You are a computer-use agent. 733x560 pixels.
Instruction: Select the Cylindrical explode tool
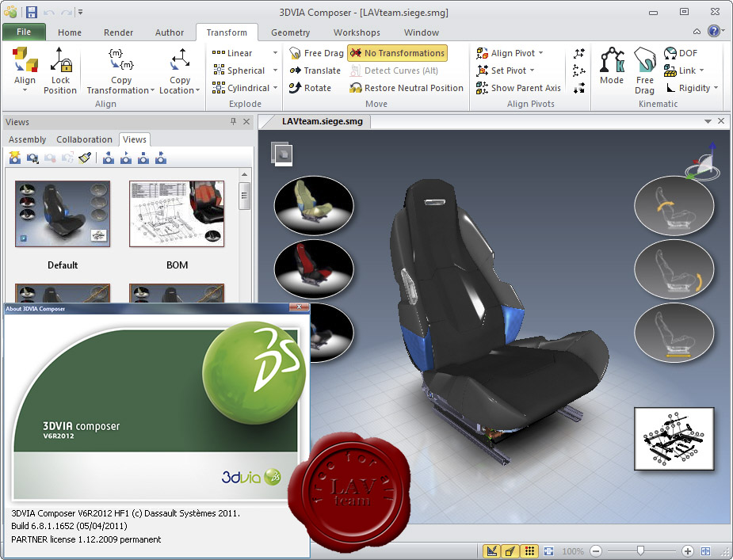click(241, 88)
